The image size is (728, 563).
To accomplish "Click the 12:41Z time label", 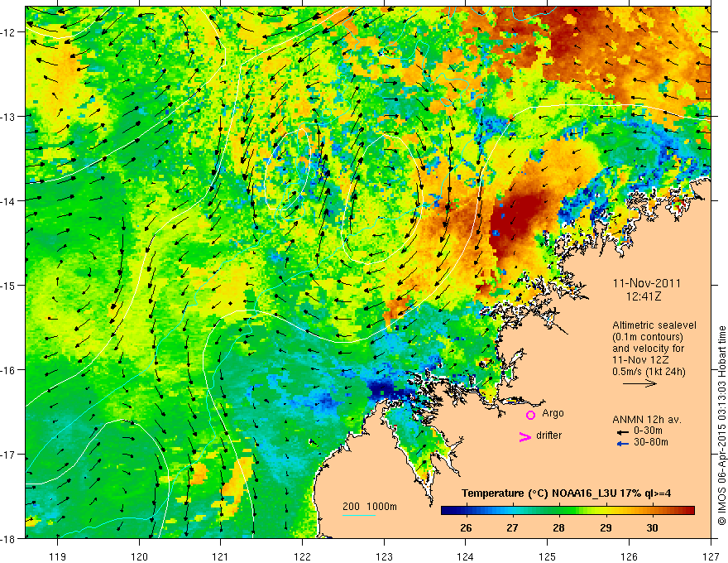I will (x=644, y=297).
